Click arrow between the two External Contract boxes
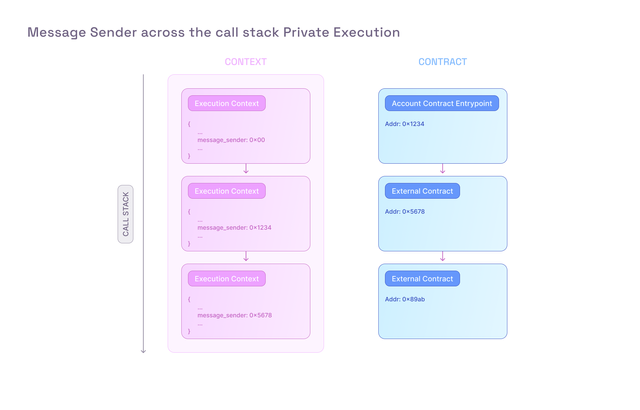Image resolution: width=640 pixels, height=410 pixels. pyautogui.click(x=442, y=256)
